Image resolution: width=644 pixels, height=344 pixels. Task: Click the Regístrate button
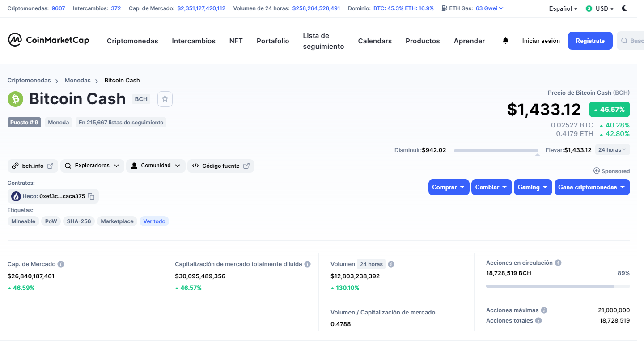(x=590, y=41)
